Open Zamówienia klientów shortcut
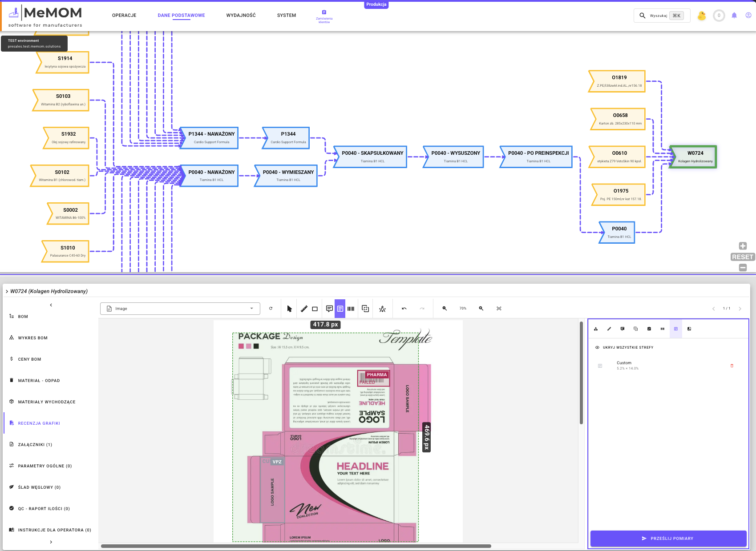This screenshot has width=756, height=551. click(x=324, y=17)
